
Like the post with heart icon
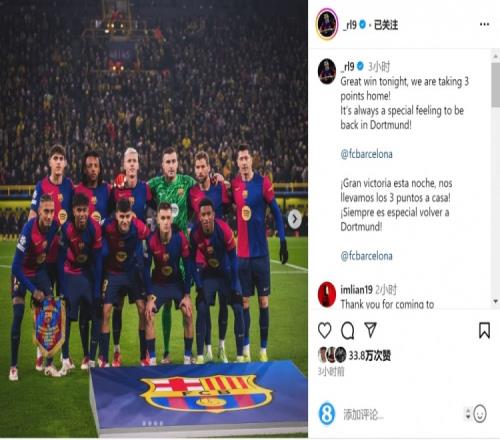(324, 330)
